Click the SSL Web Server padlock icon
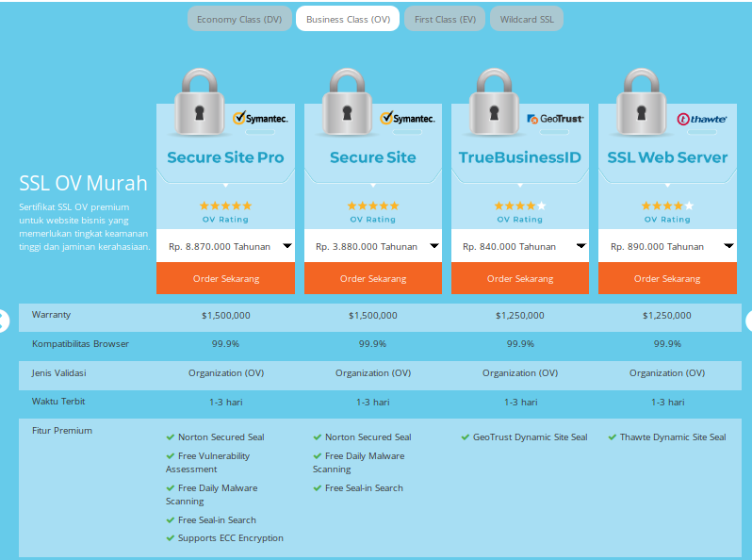The image size is (752, 560). tap(641, 102)
